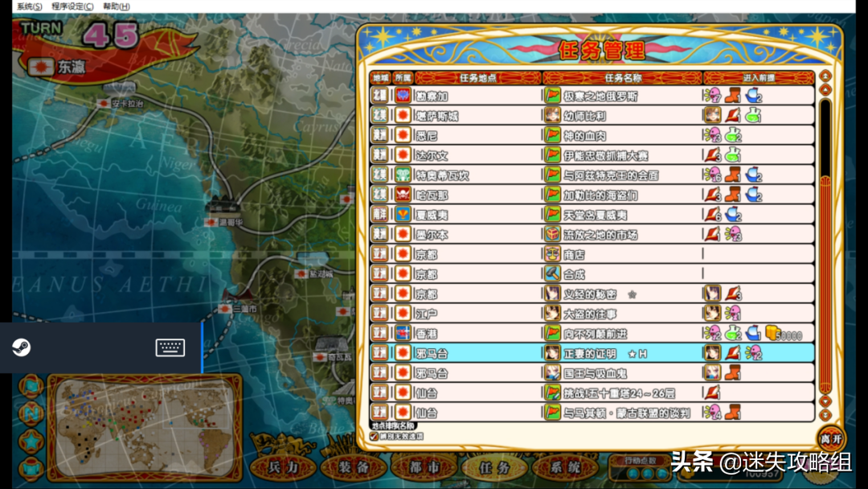The image size is (868, 489).
Task: Sort by the 所属 affiliation column header
Action: click(x=403, y=78)
